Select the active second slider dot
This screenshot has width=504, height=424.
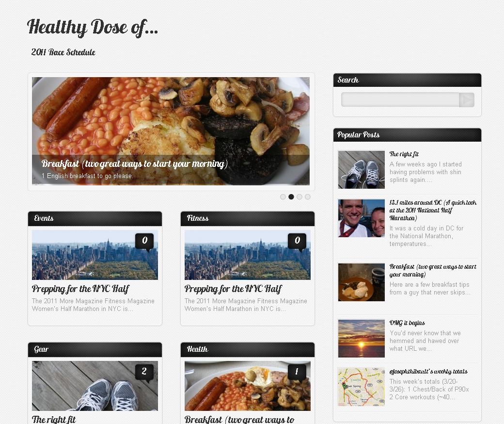pos(291,197)
